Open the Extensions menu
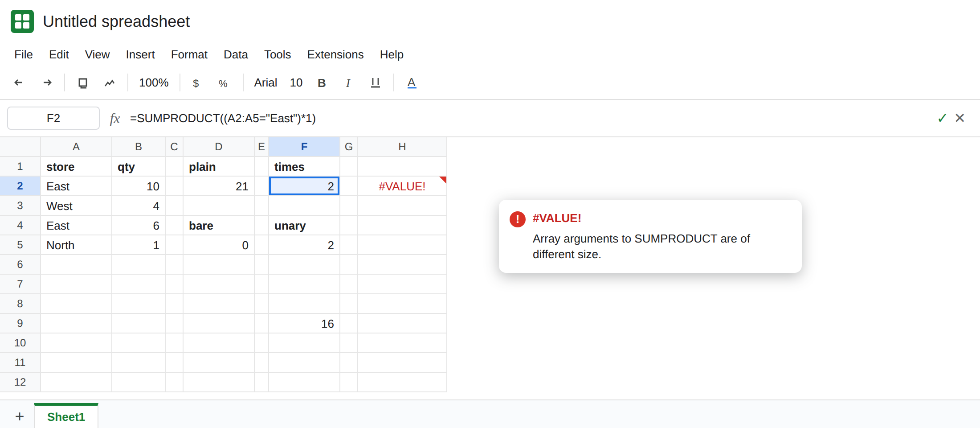Image resolution: width=980 pixels, height=428 pixels. pos(335,54)
